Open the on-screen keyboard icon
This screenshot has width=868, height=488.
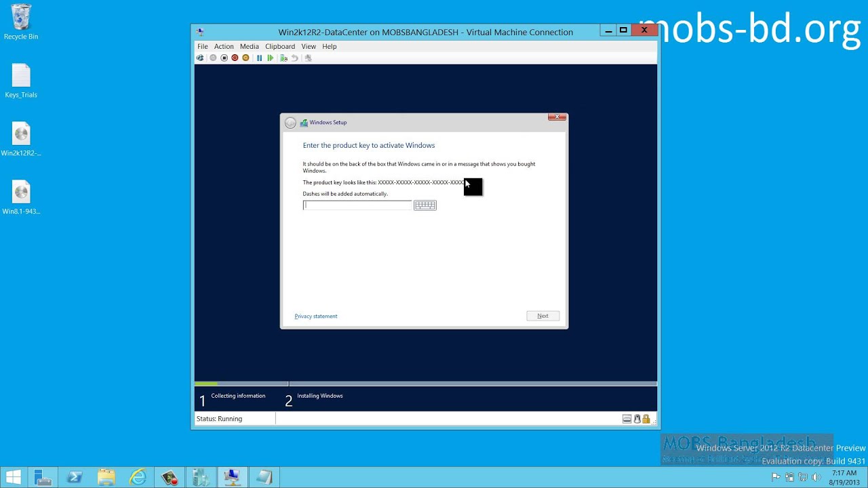point(425,205)
